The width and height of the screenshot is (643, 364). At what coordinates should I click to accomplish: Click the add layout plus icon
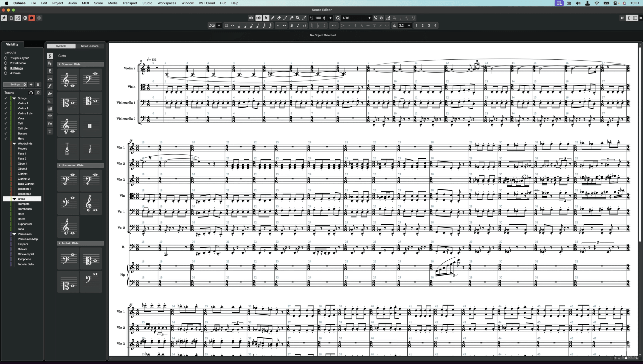pyautogui.click(x=31, y=85)
